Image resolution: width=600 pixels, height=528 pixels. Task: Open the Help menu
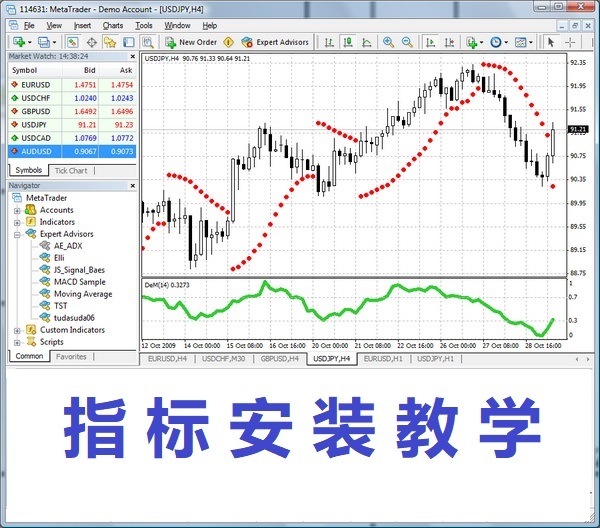(210, 26)
